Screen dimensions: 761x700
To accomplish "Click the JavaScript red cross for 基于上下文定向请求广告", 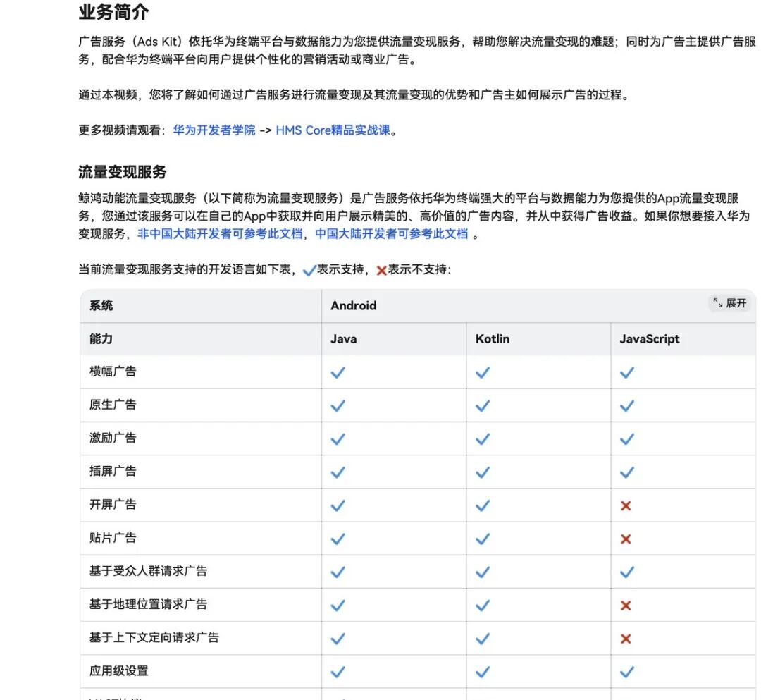I will (626, 639).
